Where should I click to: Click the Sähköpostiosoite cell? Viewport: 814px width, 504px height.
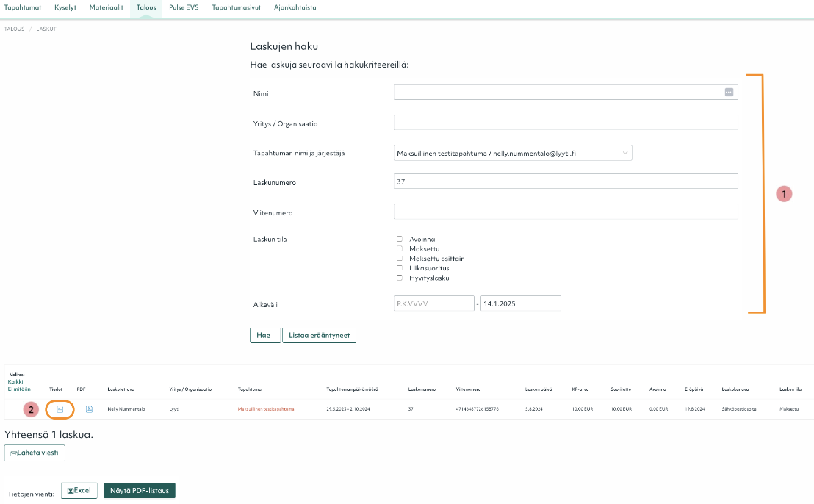click(x=739, y=409)
